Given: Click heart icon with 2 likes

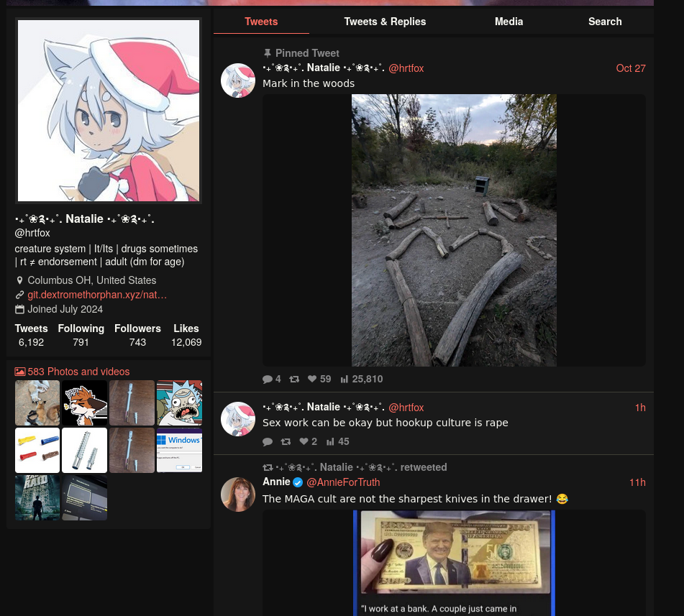Looking at the screenshot, I should click(304, 441).
